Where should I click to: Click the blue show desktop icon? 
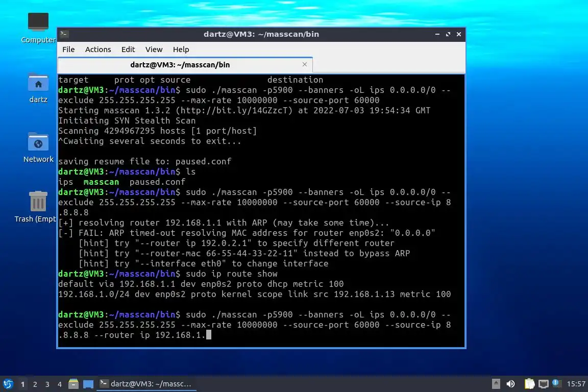tap(88, 384)
